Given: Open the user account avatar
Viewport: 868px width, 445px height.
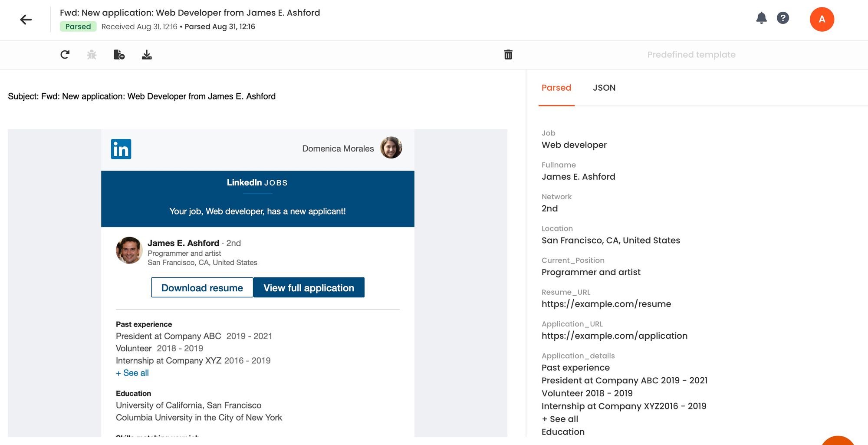Looking at the screenshot, I should click(x=822, y=20).
